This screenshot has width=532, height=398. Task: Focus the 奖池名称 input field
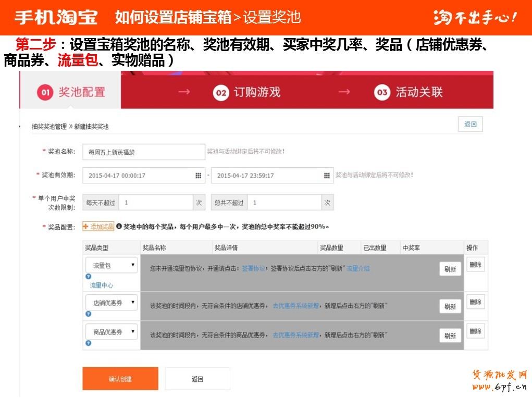pyautogui.click(x=144, y=152)
